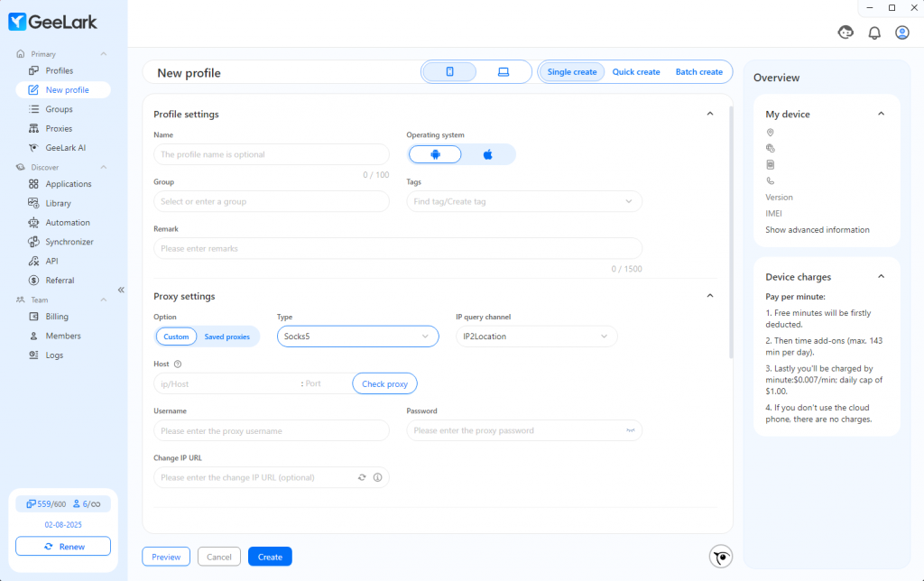The height and width of the screenshot is (581, 924).
Task: Collapse the sidebar with double-arrow icon
Action: point(121,290)
